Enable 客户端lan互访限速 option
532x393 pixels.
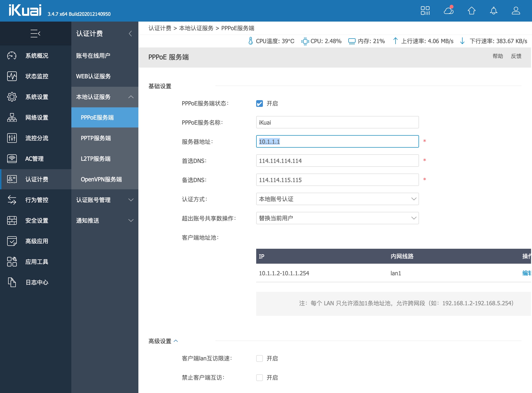point(260,358)
